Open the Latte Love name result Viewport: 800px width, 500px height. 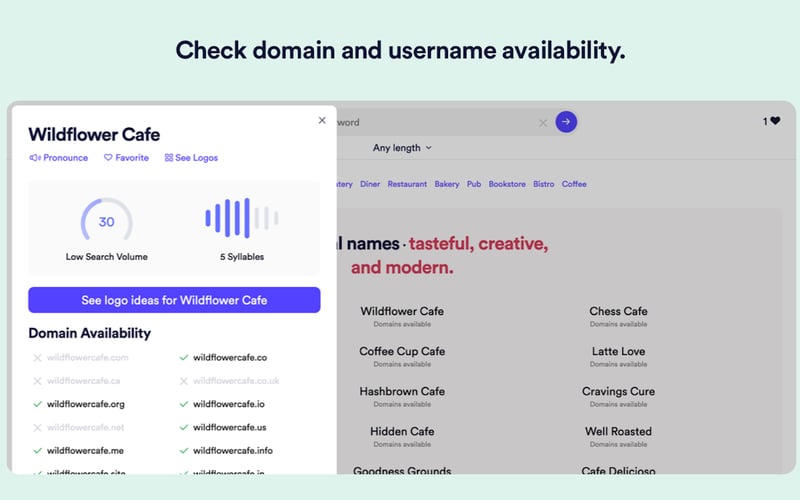(x=618, y=352)
